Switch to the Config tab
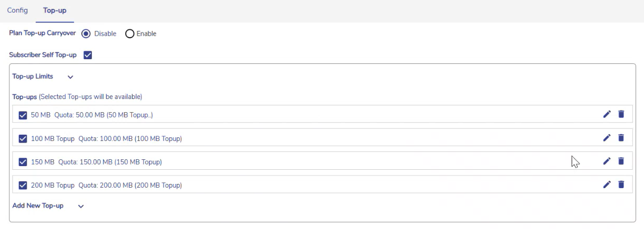 pos(17,10)
